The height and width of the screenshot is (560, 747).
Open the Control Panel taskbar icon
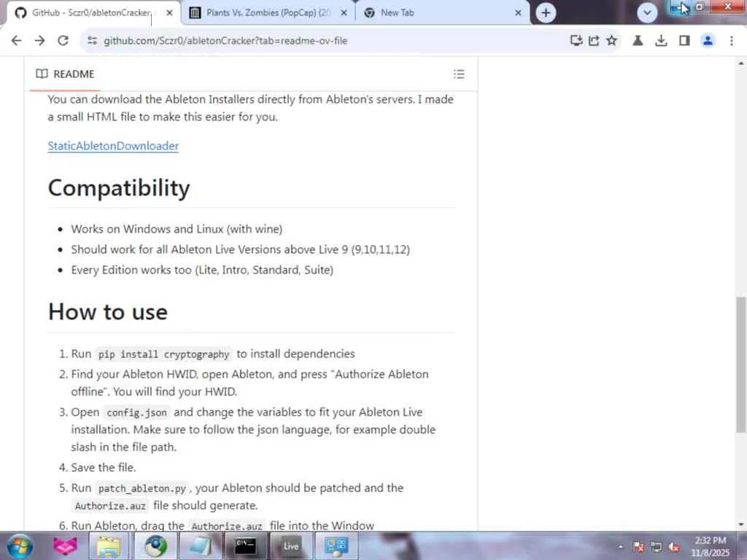click(x=336, y=545)
